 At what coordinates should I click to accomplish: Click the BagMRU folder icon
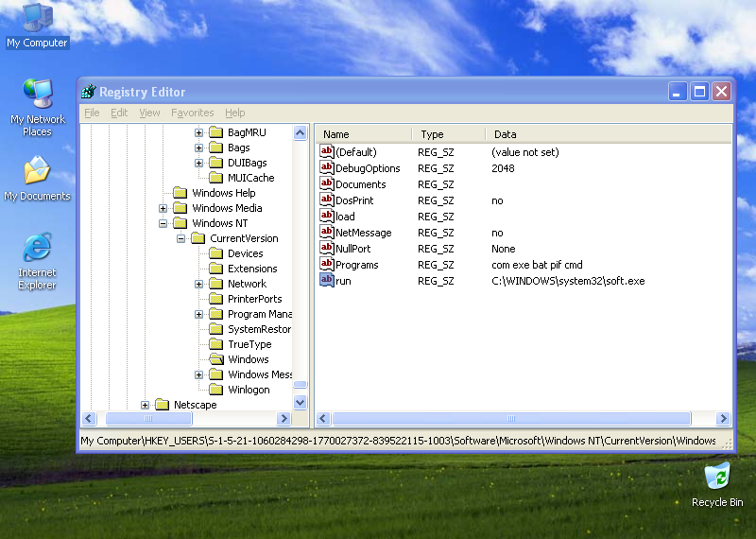point(216,132)
